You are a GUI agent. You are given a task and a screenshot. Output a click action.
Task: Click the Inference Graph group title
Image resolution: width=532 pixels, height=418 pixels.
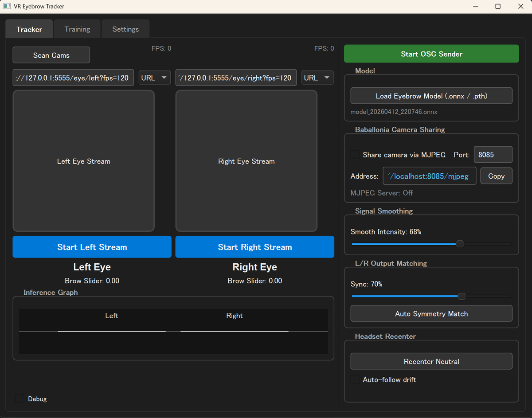click(51, 293)
